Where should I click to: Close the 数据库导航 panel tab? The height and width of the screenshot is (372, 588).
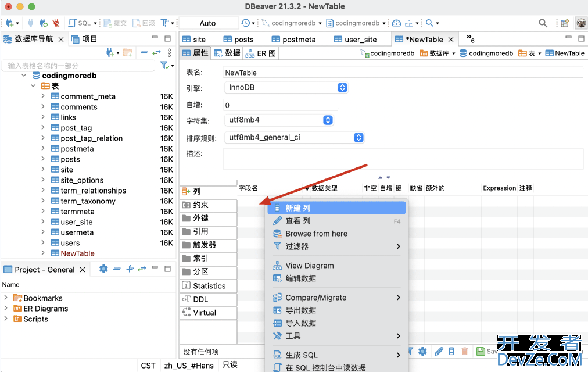(x=61, y=40)
